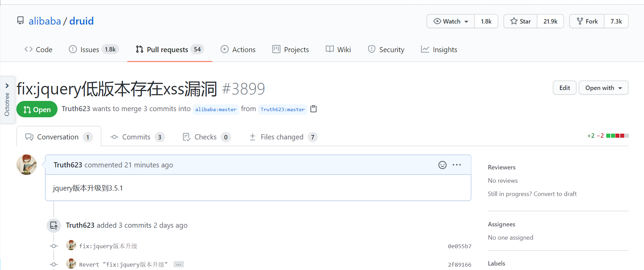Select the Commits tab
This screenshot has height=270, width=644.
click(137, 137)
